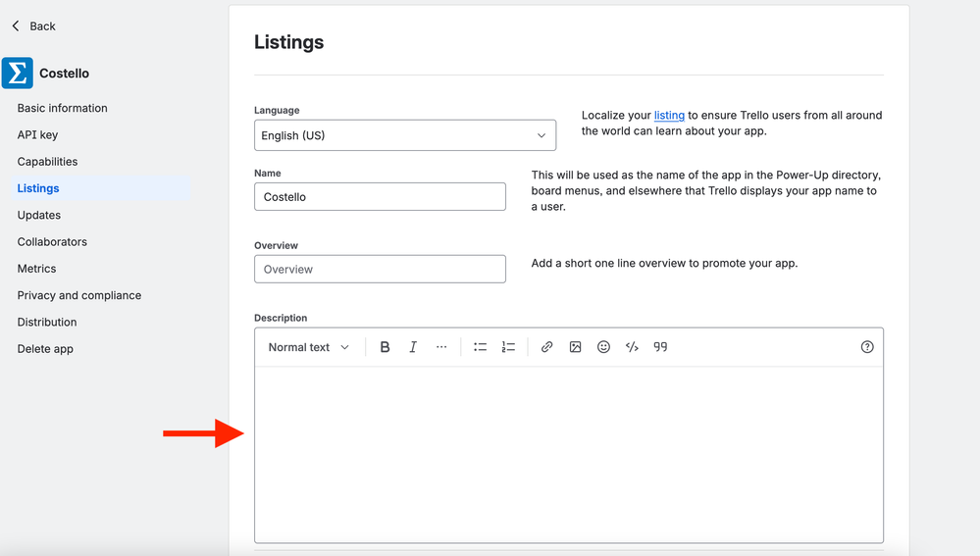980x556 pixels.
Task: Open Privacy and compliance section
Action: (x=79, y=295)
